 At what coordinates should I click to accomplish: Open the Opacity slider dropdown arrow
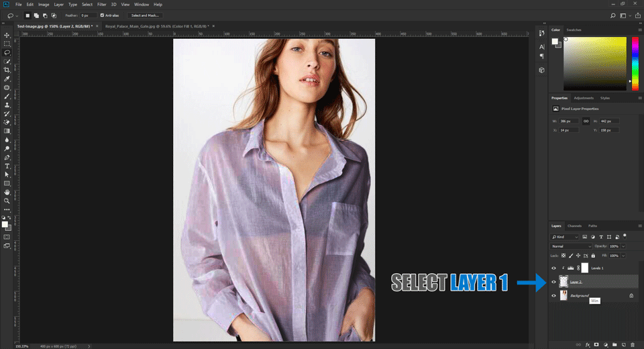tap(623, 246)
